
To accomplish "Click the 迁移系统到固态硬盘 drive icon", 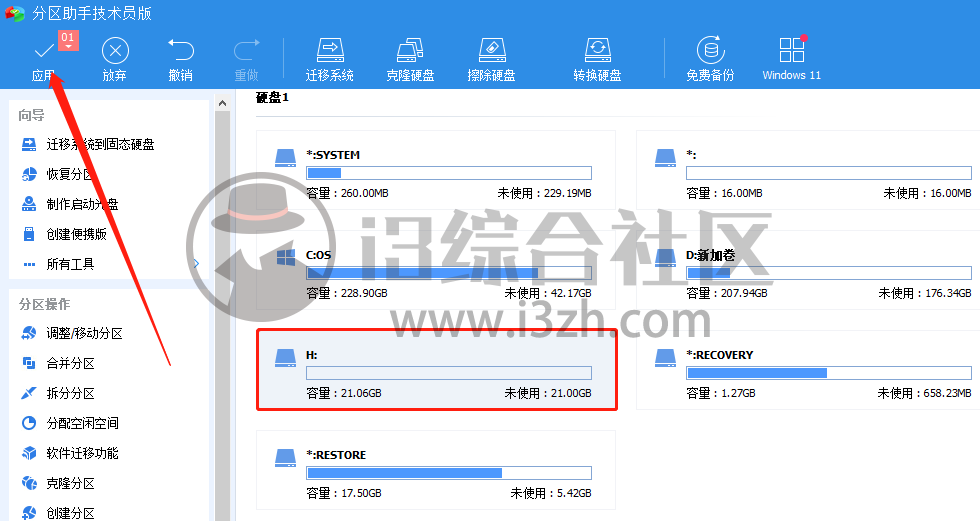I will point(29,144).
